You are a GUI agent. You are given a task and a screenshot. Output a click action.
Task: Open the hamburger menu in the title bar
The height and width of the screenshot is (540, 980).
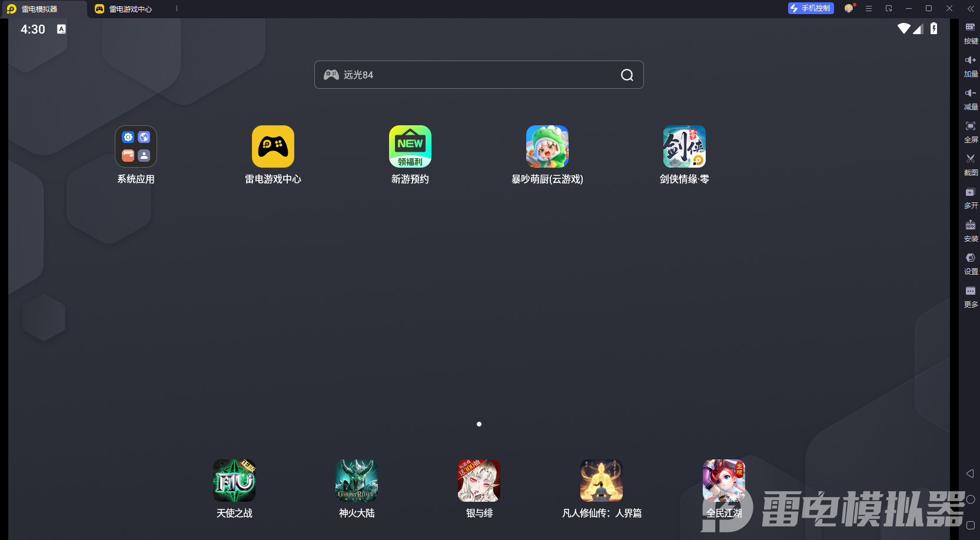869,9
